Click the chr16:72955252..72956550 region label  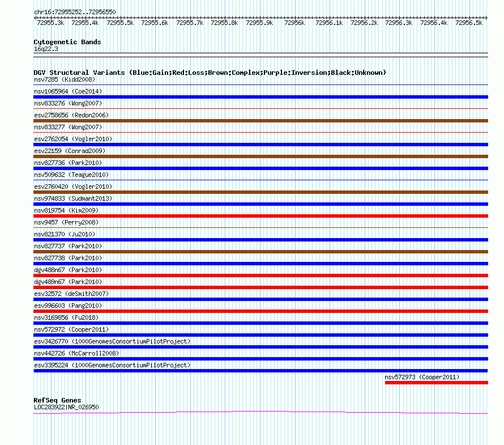[x=75, y=12]
